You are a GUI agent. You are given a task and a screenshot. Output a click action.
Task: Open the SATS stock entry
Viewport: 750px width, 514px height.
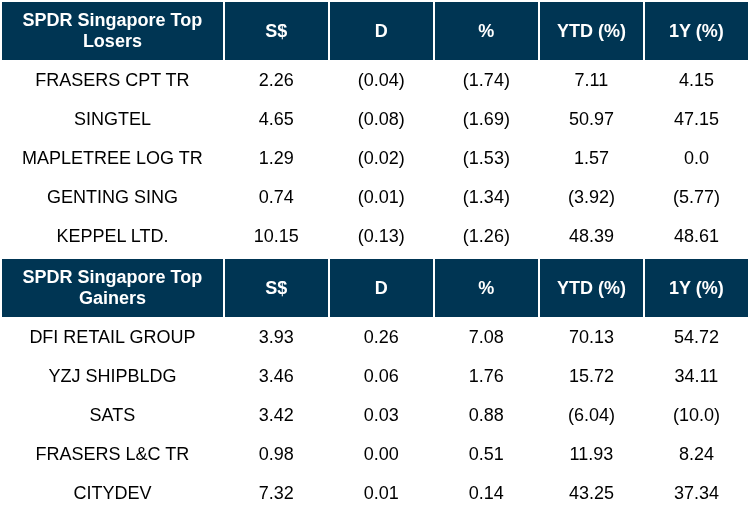coord(112,415)
